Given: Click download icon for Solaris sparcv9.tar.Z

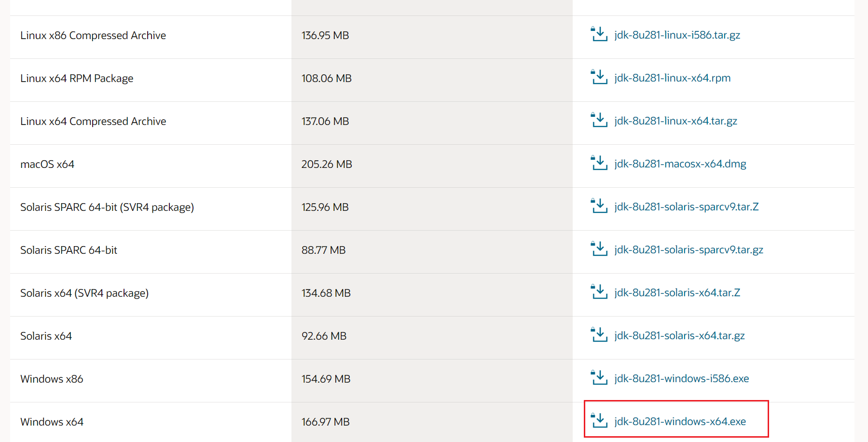Looking at the screenshot, I should (599, 206).
